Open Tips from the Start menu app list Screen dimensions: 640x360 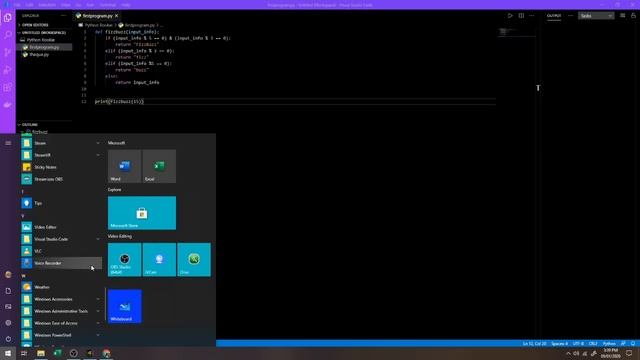coord(61,203)
